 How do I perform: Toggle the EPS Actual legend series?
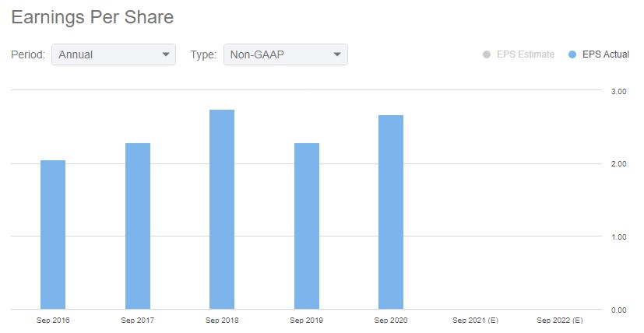click(598, 54)
